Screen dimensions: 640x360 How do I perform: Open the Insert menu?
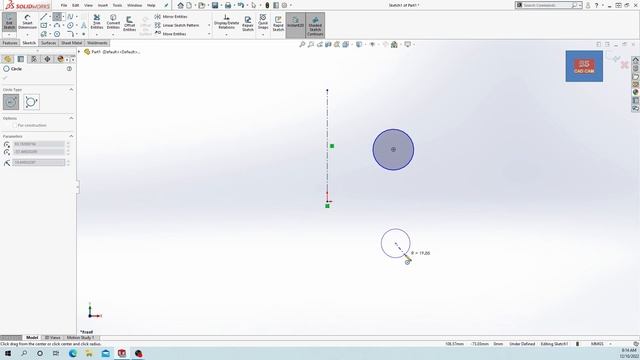[103, 5]
